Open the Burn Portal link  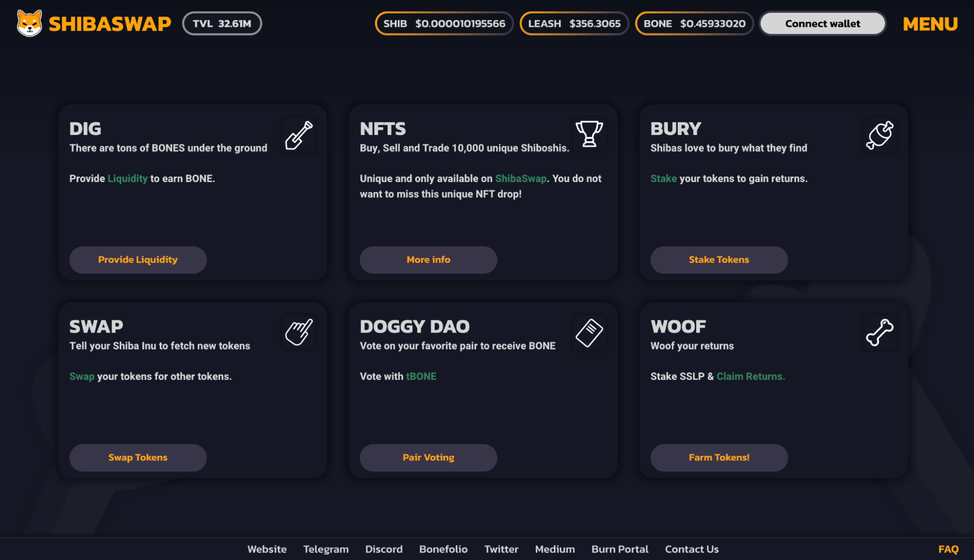(620, 549)
